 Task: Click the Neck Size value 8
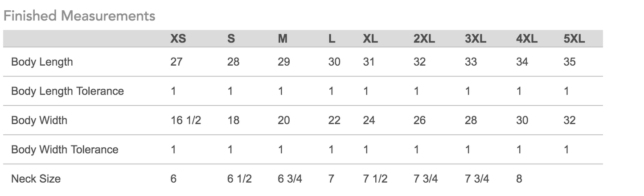coord(519,179)
